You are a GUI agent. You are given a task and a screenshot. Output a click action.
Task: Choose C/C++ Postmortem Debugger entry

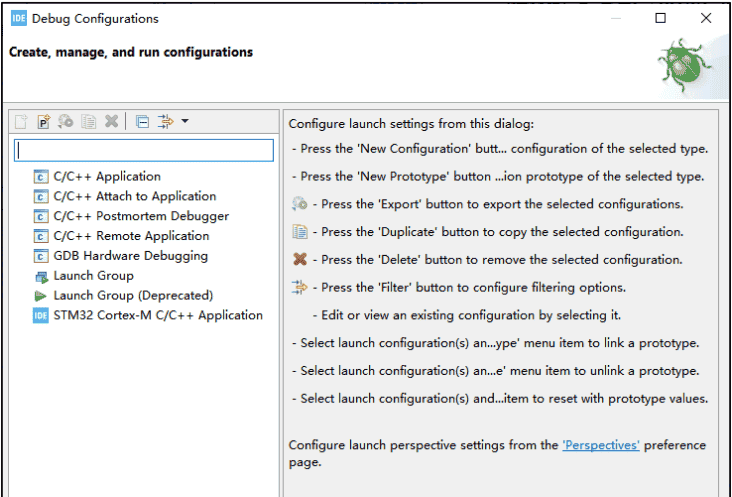(x=140, y=216)
